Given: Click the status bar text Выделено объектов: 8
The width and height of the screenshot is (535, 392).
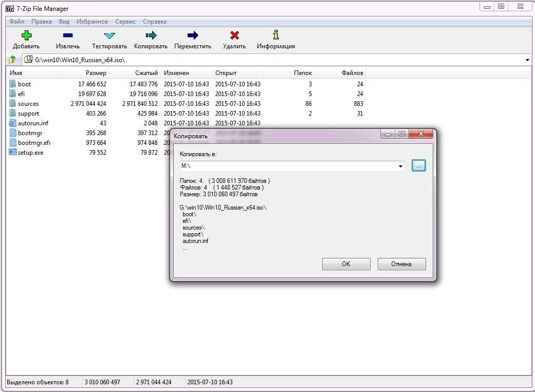Looking at the screenshot, I should (x=38, y=382).
